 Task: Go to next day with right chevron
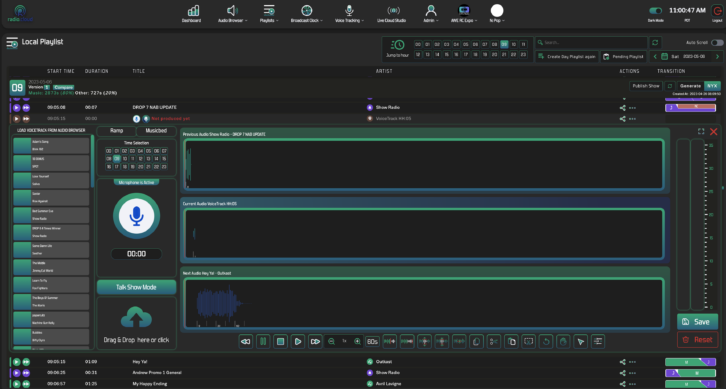[x=717, y=56]
